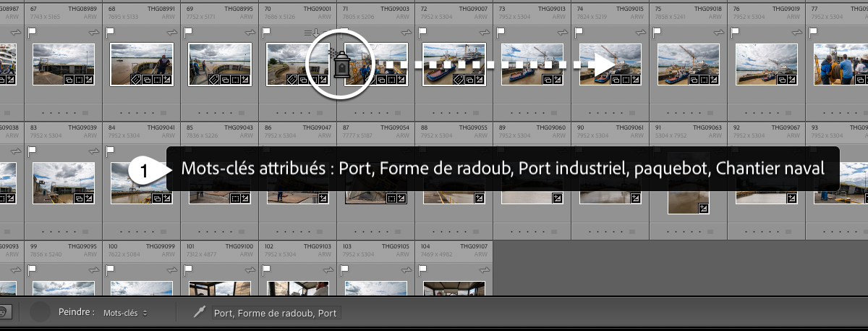Click the sync status icon on photo THG09099
Screen dimensions: 868x331
pos(172,270)
